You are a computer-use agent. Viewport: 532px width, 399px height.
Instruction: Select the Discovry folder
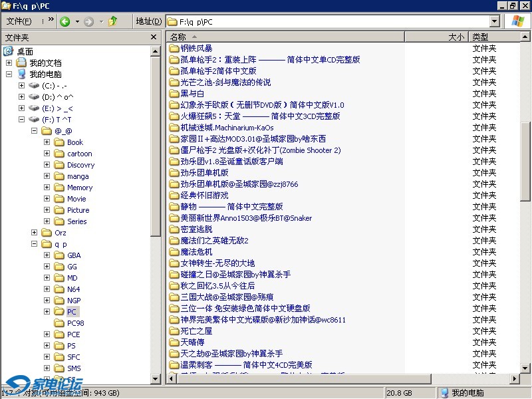(80, 165)
